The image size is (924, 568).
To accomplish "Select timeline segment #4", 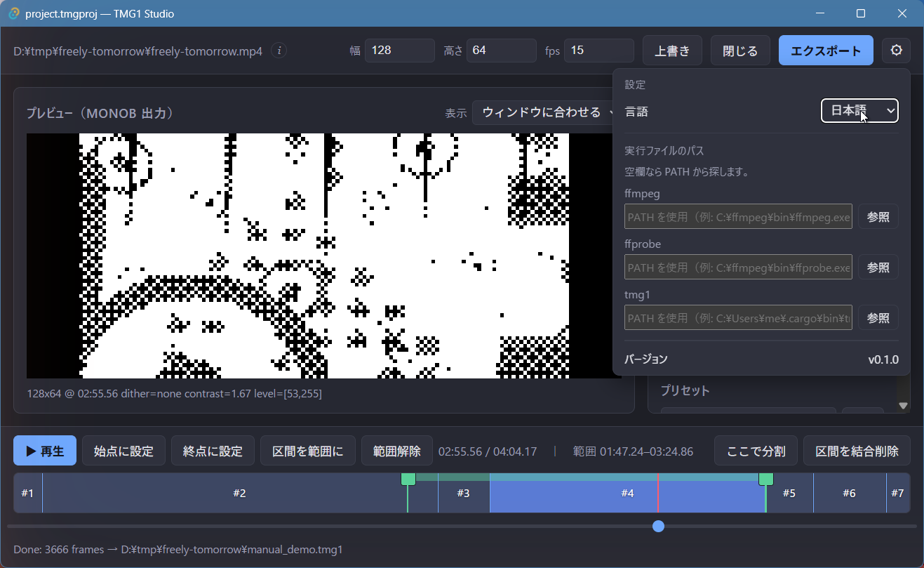I will coord(627,493).
